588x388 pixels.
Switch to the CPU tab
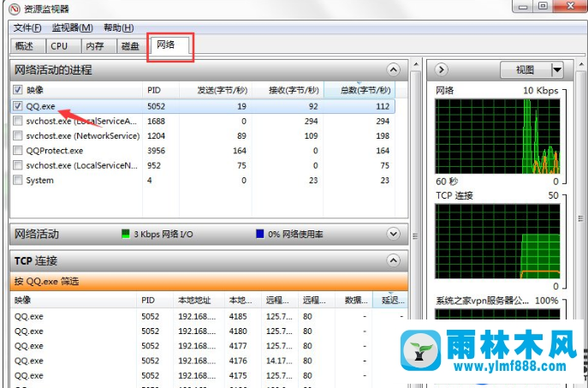tap(63, 46)
